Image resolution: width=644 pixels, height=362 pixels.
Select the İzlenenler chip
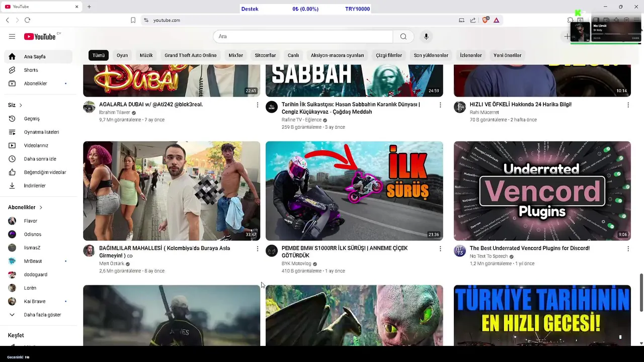(471, 55)
